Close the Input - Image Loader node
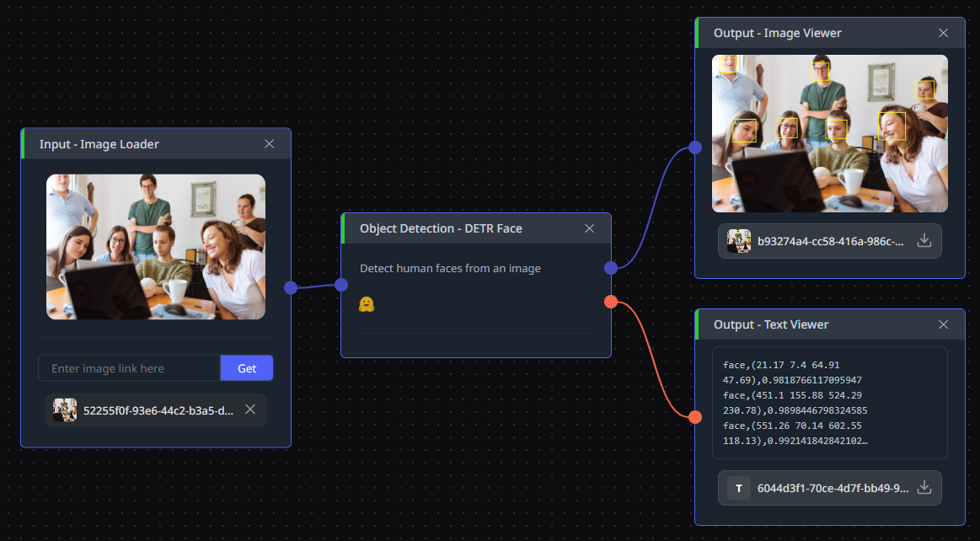980x541 pixels. 270,144
